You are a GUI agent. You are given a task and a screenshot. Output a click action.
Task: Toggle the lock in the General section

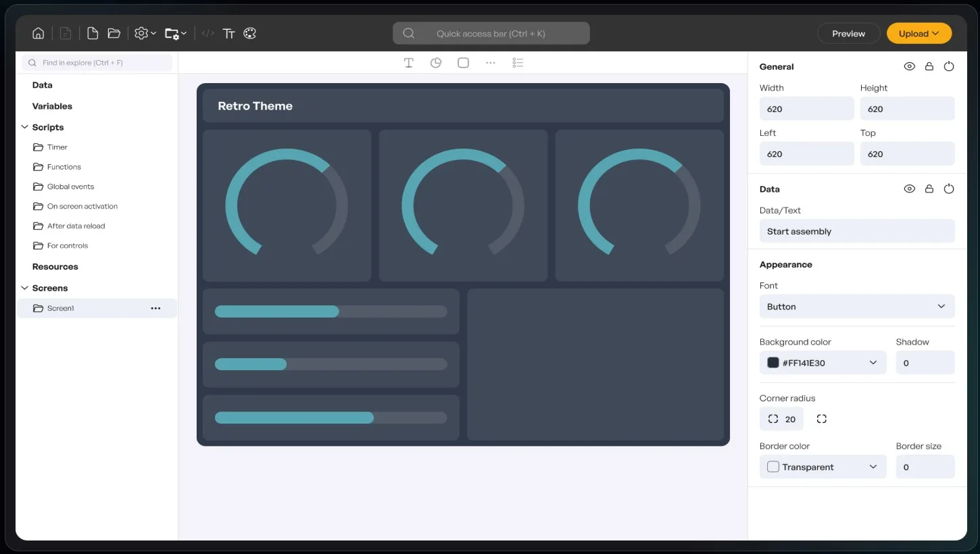coord(929,66)
